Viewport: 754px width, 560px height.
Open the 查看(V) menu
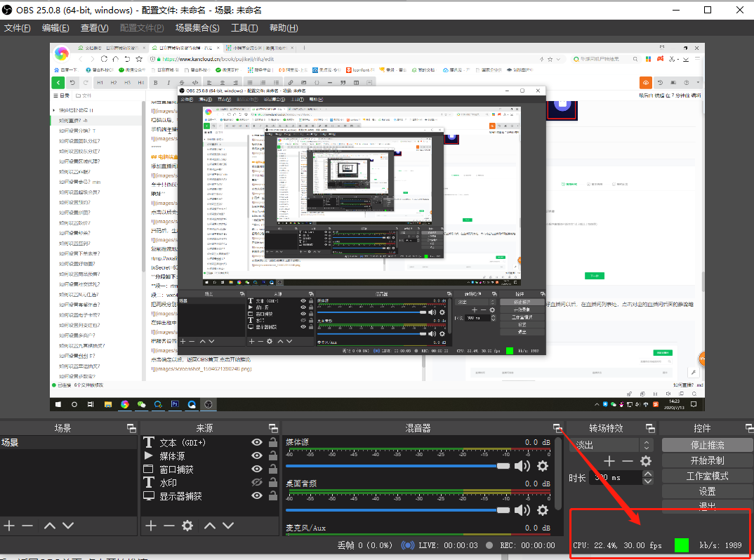[94, 28]
